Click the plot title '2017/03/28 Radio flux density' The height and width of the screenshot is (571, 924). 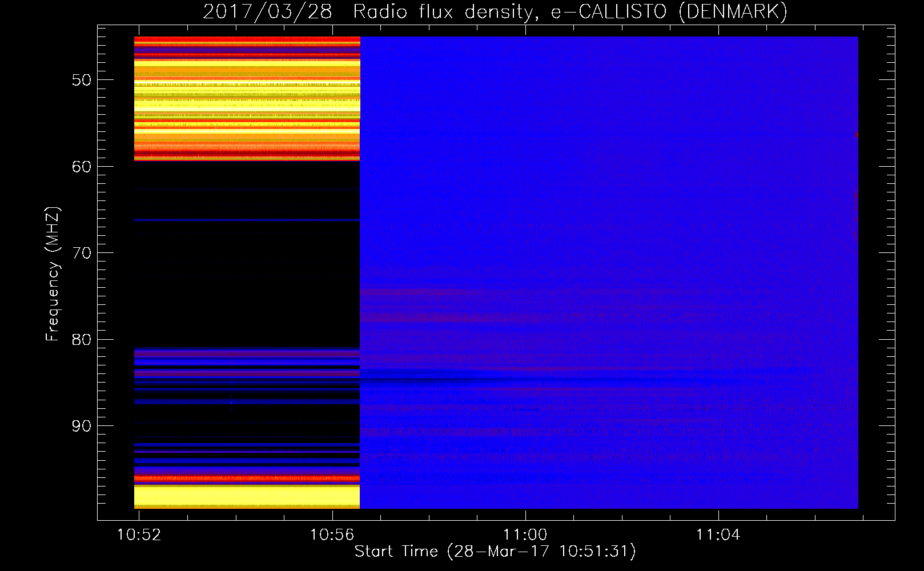[495, 12]
